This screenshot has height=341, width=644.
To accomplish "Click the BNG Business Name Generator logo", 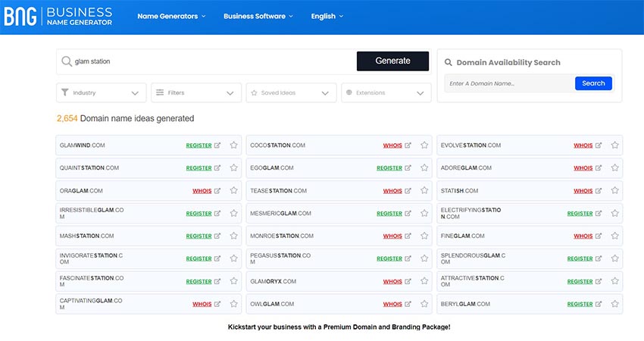I will (x=58, y=16).
